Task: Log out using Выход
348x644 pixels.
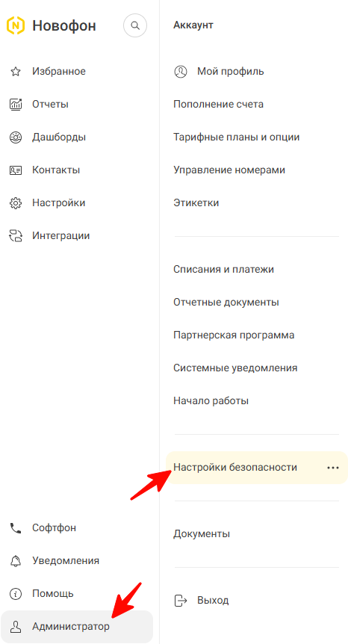Action: pyautogui.click(x=202, y=601)
